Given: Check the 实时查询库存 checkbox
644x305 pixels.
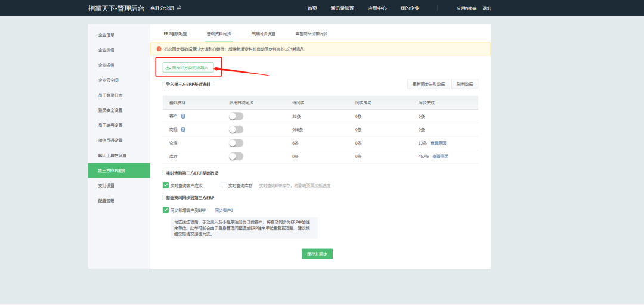Looking at the screenshot, I should (x=224, y=185).
